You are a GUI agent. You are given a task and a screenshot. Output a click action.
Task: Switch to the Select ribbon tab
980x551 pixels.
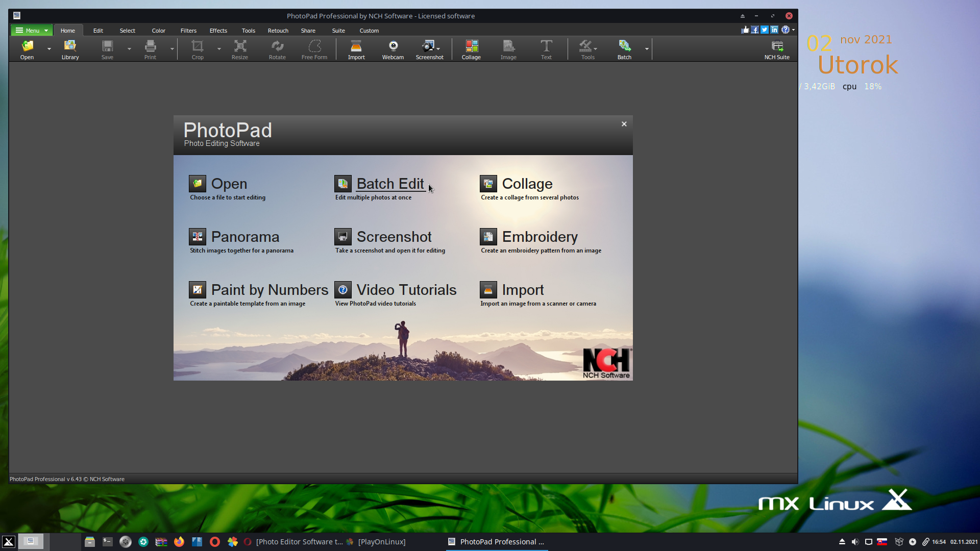point(128,31)
